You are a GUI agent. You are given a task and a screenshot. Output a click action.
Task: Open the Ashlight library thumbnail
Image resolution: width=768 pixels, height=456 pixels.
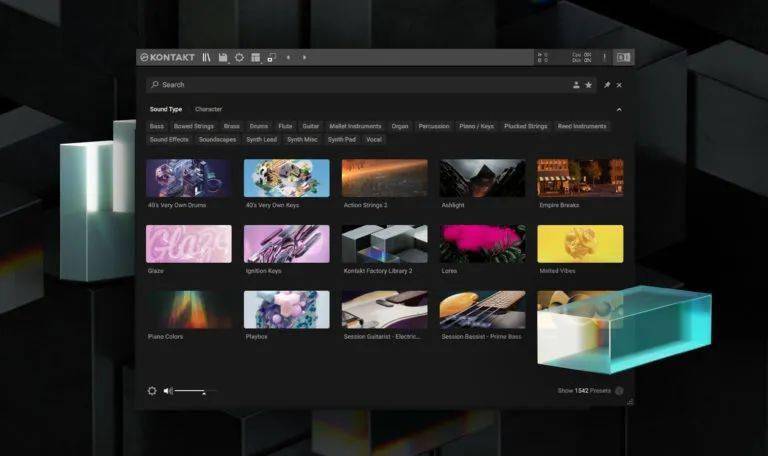click(482, 178)
